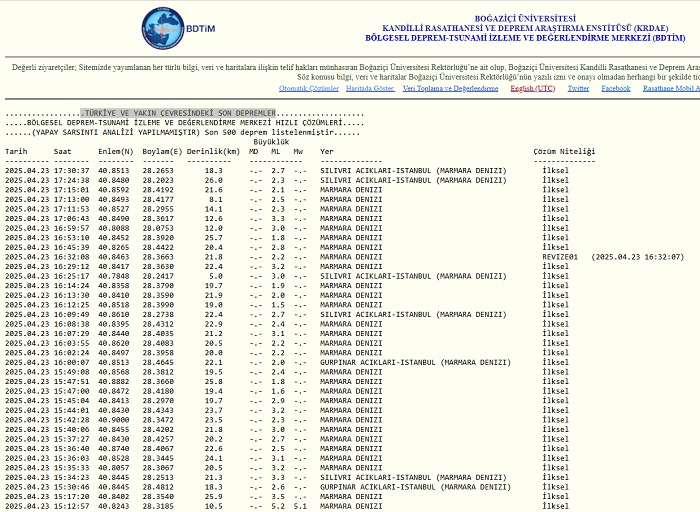Switch to English (UTC) version
The height and width of the screenshot is (512, 700).
coord(533,88)
